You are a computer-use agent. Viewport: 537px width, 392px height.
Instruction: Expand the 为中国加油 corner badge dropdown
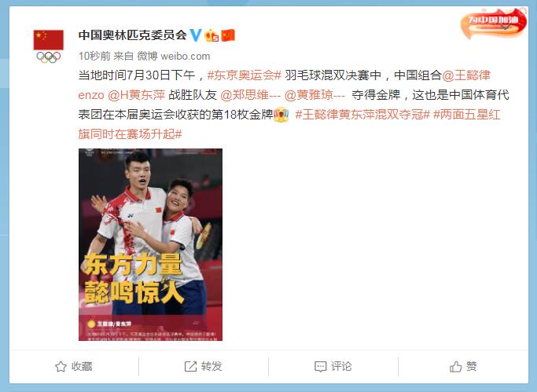coord(506,27)
